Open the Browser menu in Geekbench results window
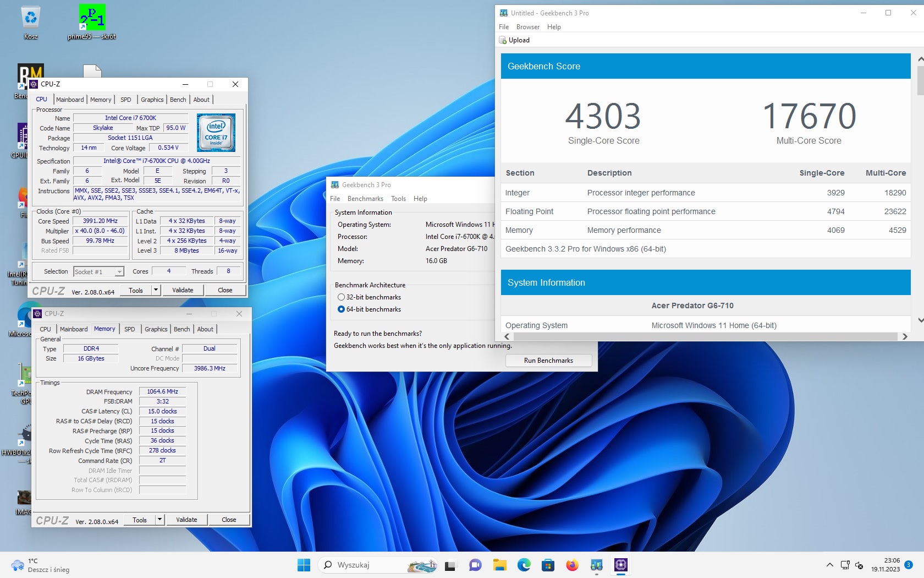 528,27
